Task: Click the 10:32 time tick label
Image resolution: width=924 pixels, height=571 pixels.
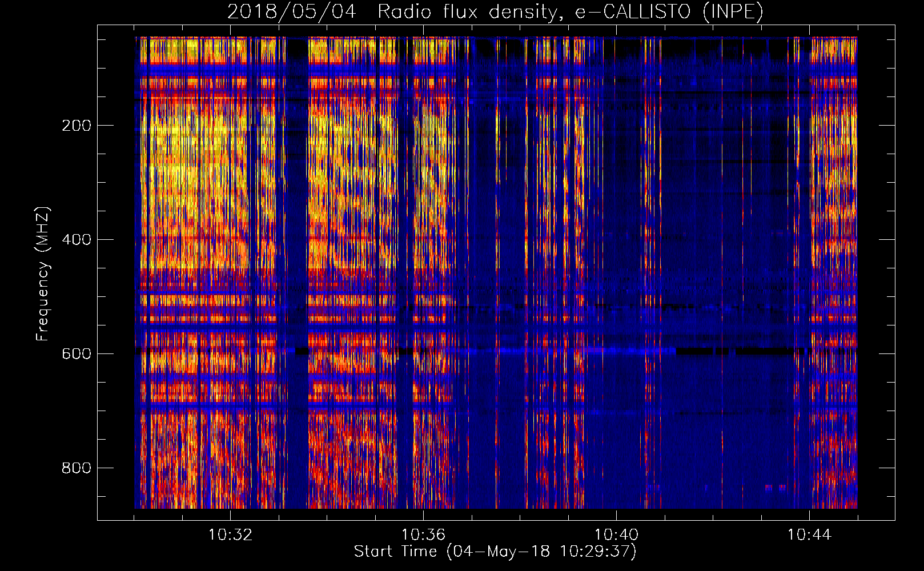Action: click(230, 535)
